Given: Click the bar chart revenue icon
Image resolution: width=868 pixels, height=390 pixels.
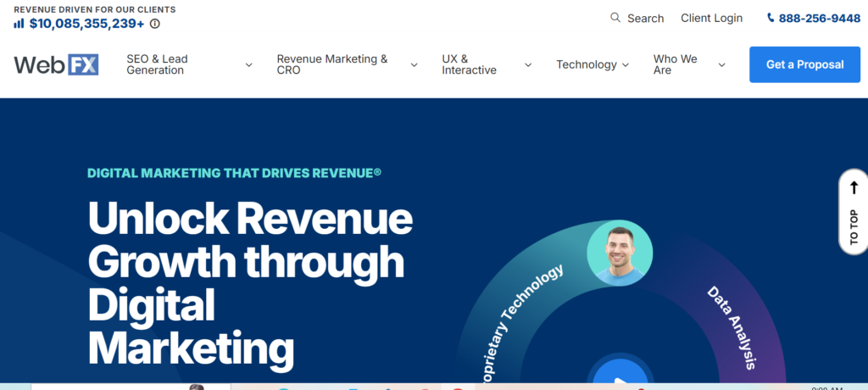Looking at the screenshot, I should pyautogui.click(x=19, y=24).
